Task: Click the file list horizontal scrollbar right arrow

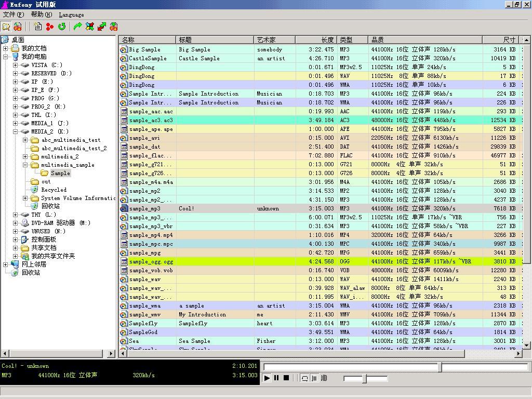Action: click(x=518, y=353)
